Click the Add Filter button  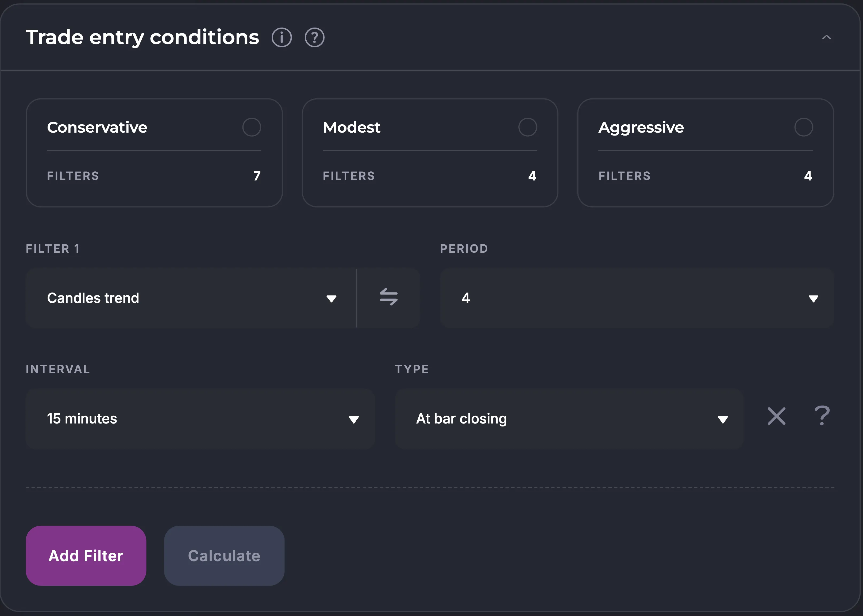(x=86, y=556)
